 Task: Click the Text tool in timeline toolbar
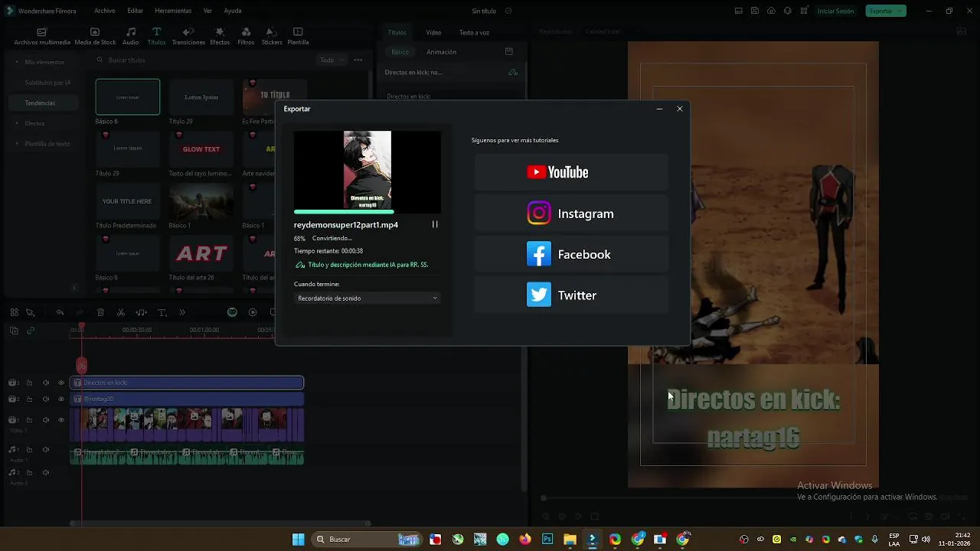[162, 312]
